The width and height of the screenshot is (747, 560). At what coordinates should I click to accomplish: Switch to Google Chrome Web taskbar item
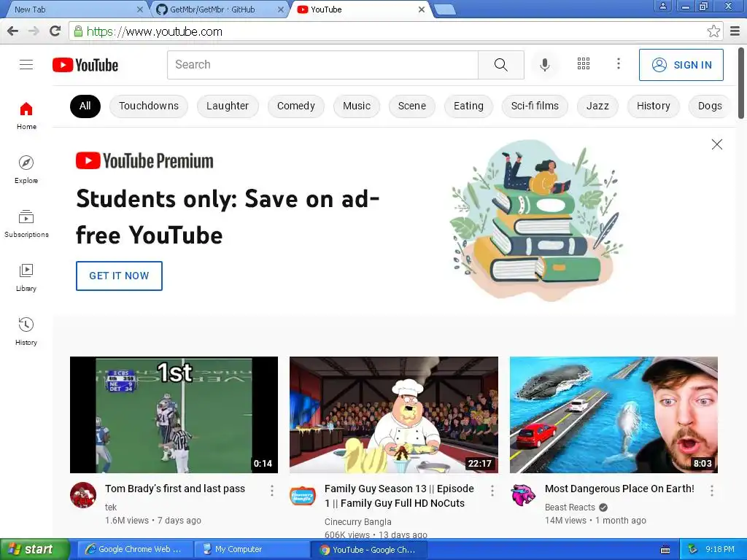tap(135, 549)
